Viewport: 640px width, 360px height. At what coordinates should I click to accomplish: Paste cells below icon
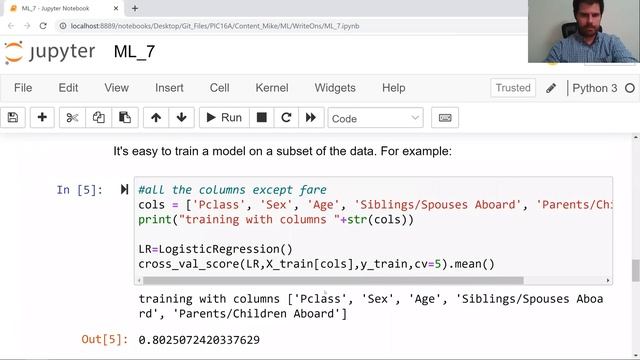tap(125, 118)
